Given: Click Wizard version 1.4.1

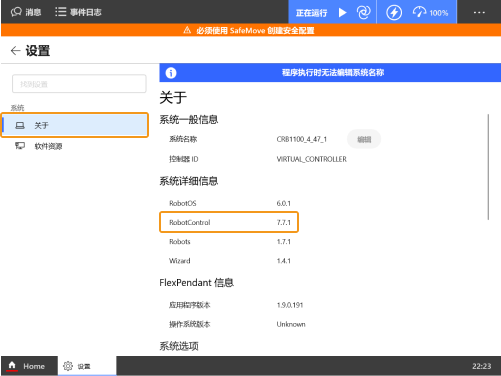Looking at the screenshot, I should (284, 261).
